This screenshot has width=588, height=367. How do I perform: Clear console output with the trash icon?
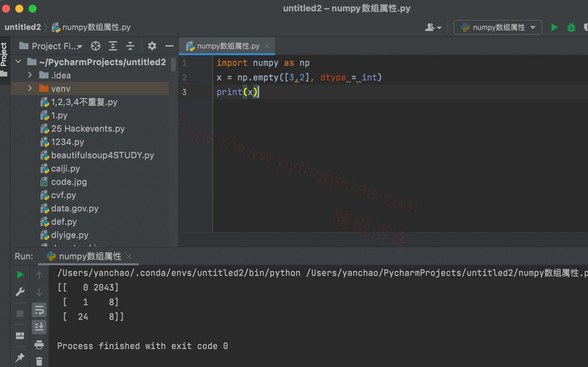coord(39,361)
